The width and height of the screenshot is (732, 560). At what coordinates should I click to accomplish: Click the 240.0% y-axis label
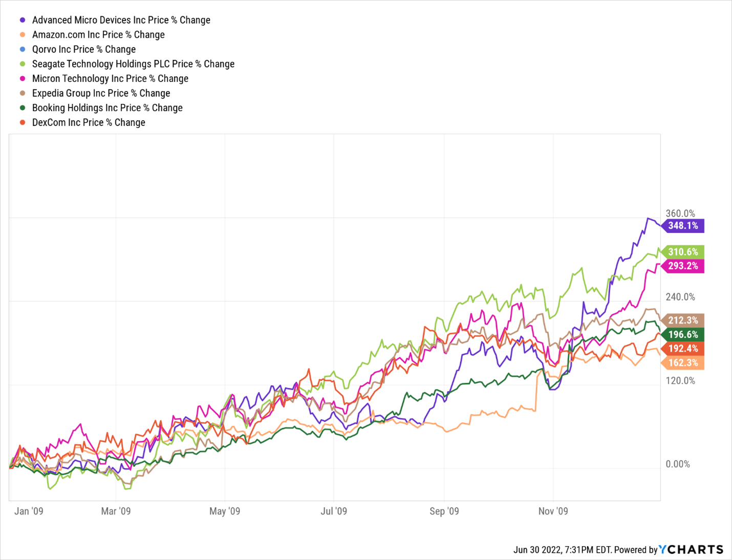coord(680,297)
